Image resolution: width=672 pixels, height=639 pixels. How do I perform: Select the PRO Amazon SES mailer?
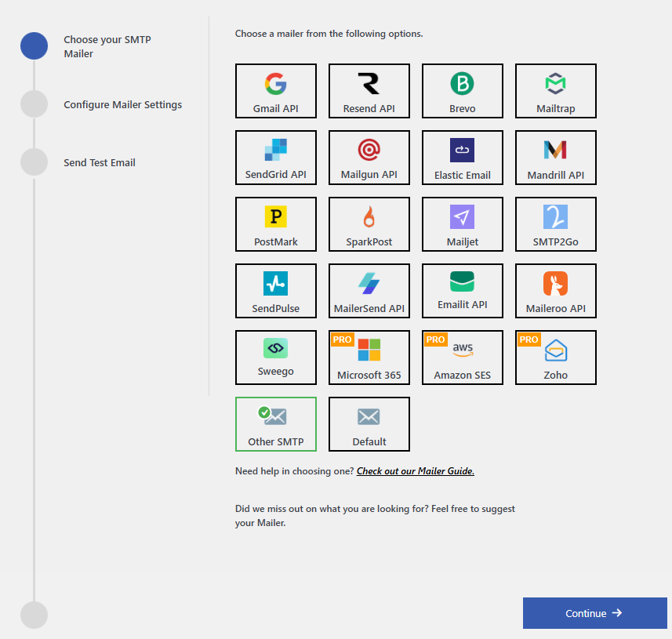coord(463,358)
